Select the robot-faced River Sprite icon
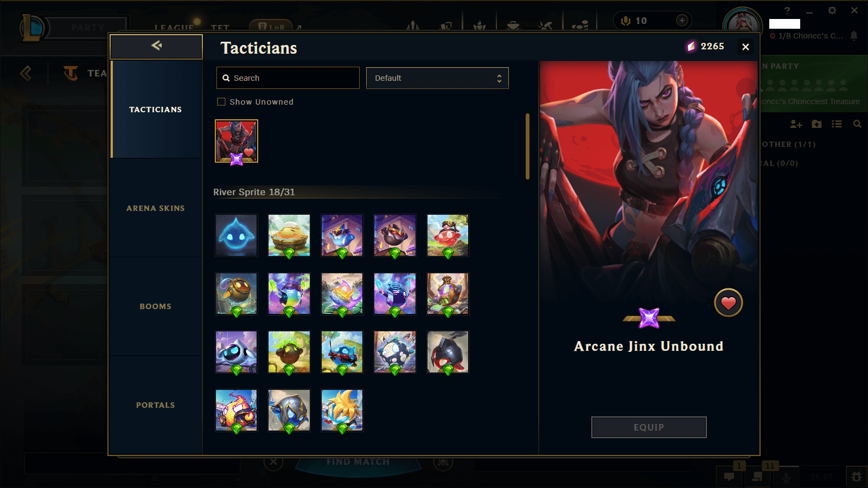This screenshot has height=488, width=868. 236,352
